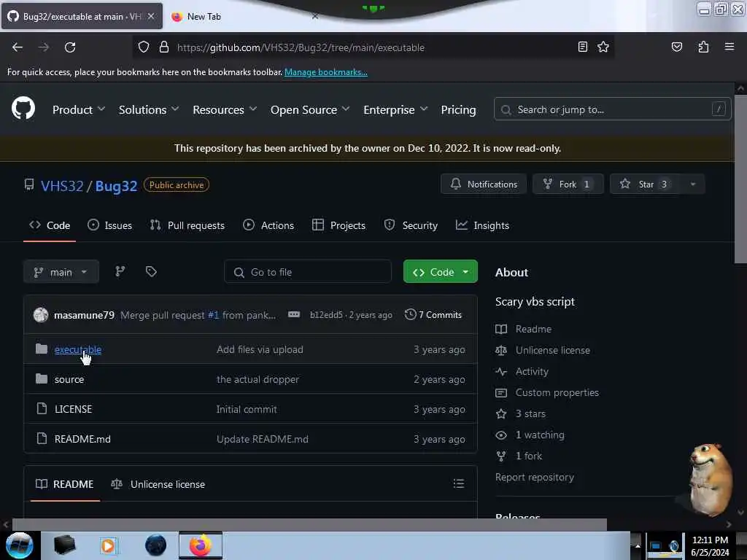The height and width of the screenshot is (560, 747).
Task: Close the New Tab browser tab
Action: [315, 16]
